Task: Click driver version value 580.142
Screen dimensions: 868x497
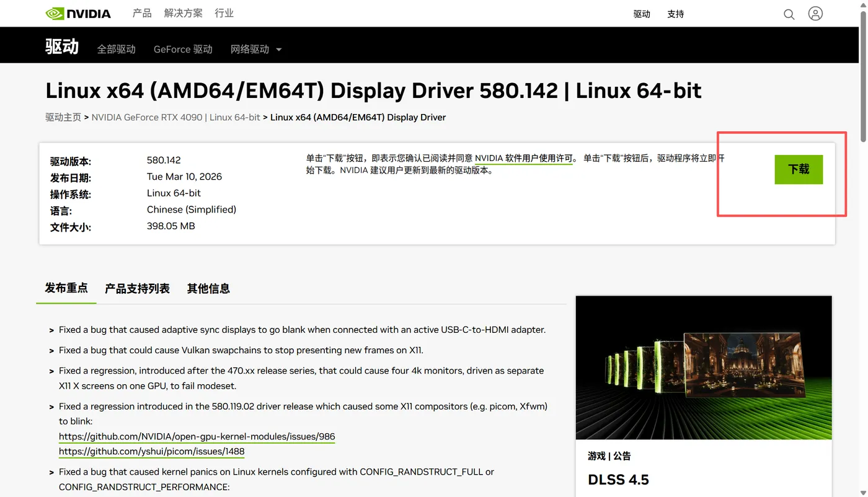Action: coord(164,160)
